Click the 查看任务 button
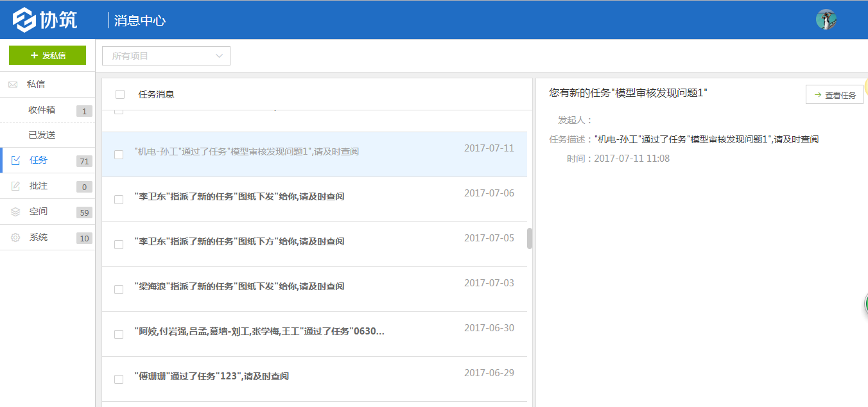The width and height of the screenshot is (868, 407). pyautogui.click(x=835, y=94)
